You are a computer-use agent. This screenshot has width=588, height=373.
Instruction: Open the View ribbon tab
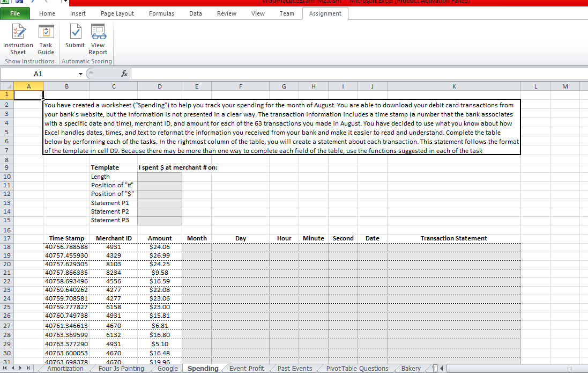coord(258,13)
